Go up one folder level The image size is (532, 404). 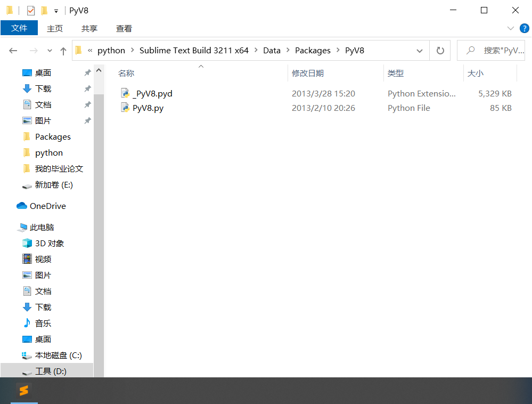click(63, 51)
